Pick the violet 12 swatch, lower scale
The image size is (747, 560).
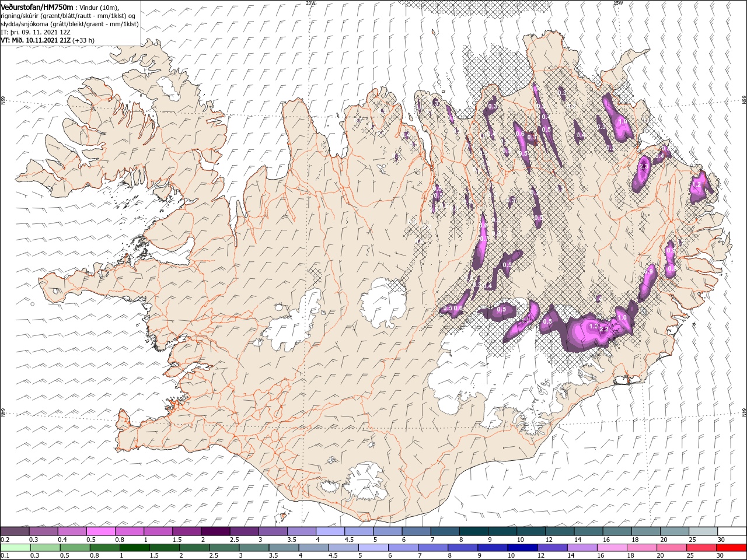coord(552,548)
